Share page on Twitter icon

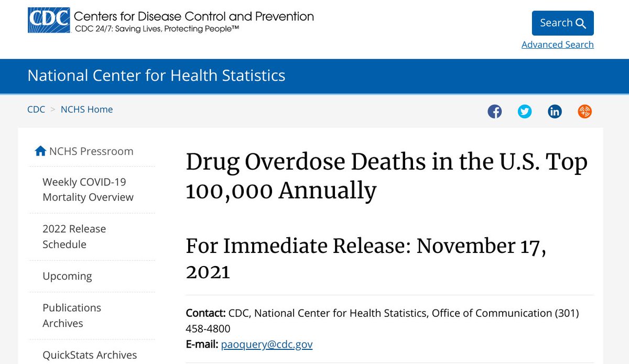[525, 111]
